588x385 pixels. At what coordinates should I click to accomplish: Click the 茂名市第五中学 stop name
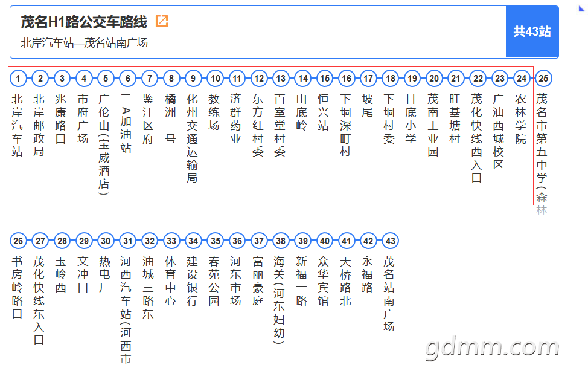542,138
